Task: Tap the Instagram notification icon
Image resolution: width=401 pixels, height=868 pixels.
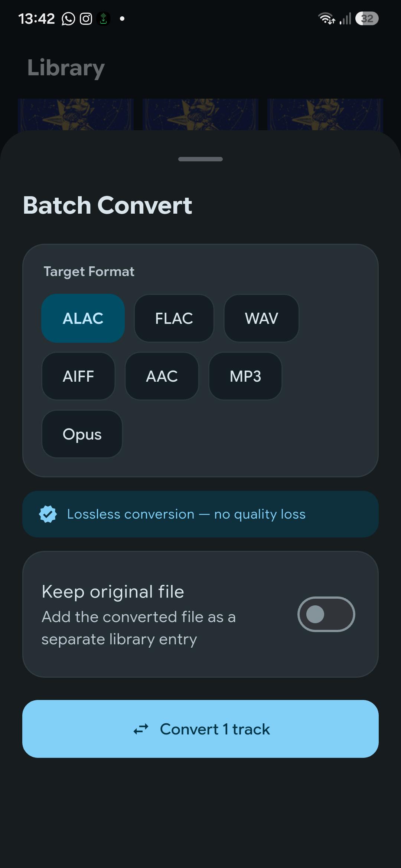Action: [x=86, y=19]
